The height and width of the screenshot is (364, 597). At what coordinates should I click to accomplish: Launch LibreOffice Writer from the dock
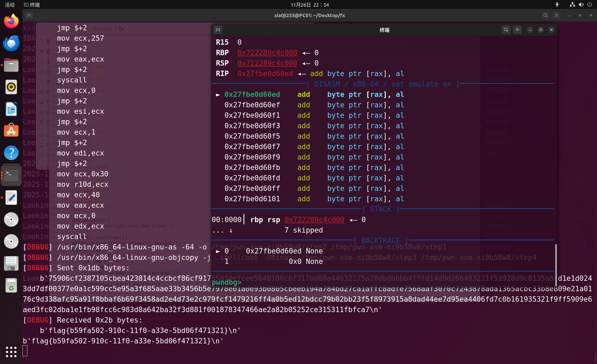[x=11, y=109]
